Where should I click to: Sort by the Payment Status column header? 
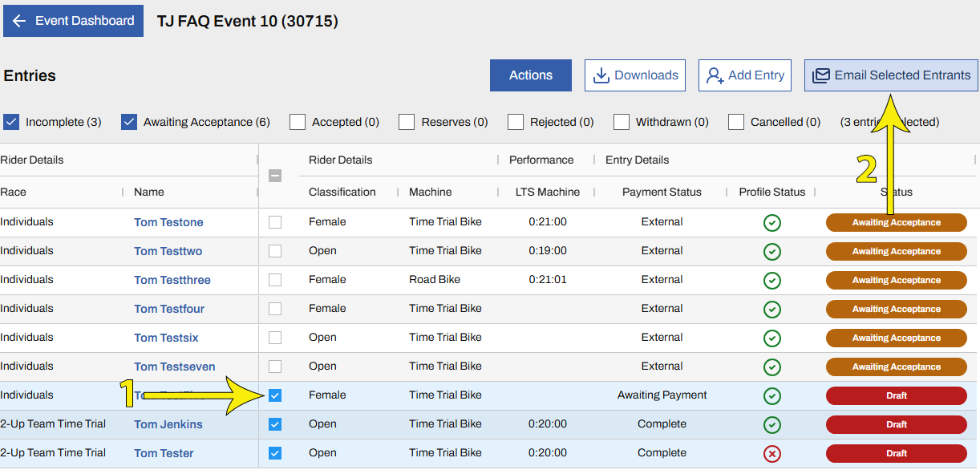click(662, 192)
